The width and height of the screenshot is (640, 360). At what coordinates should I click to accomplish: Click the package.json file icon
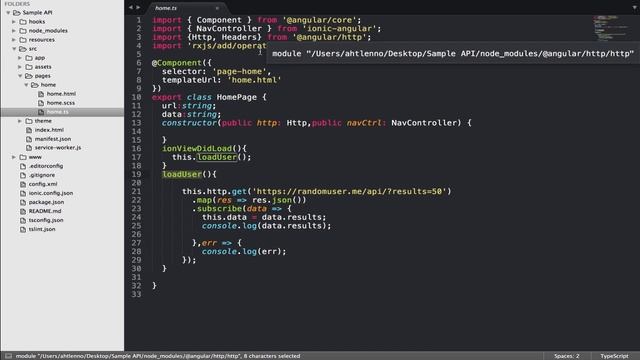click(x=23, y=202)
